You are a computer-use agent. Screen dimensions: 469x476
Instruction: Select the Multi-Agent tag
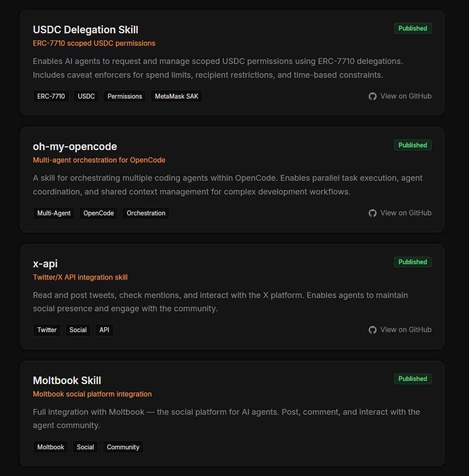(54, 213)
